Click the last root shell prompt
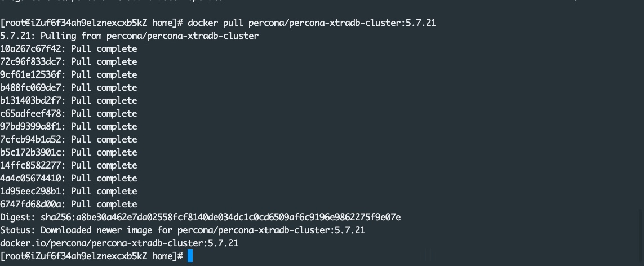Viewport: 644px width, 266px height. pos(91,256)
